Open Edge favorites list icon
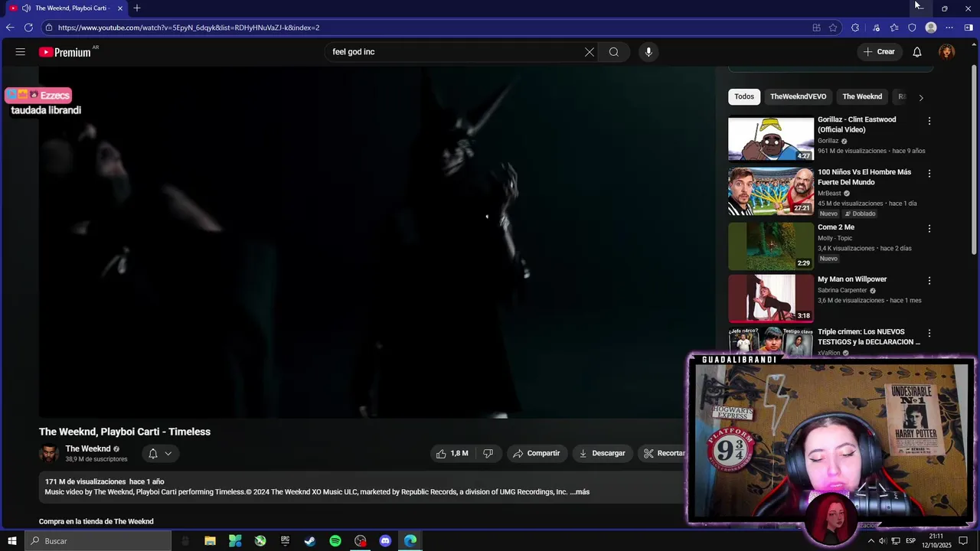 (x=894, y=28)
